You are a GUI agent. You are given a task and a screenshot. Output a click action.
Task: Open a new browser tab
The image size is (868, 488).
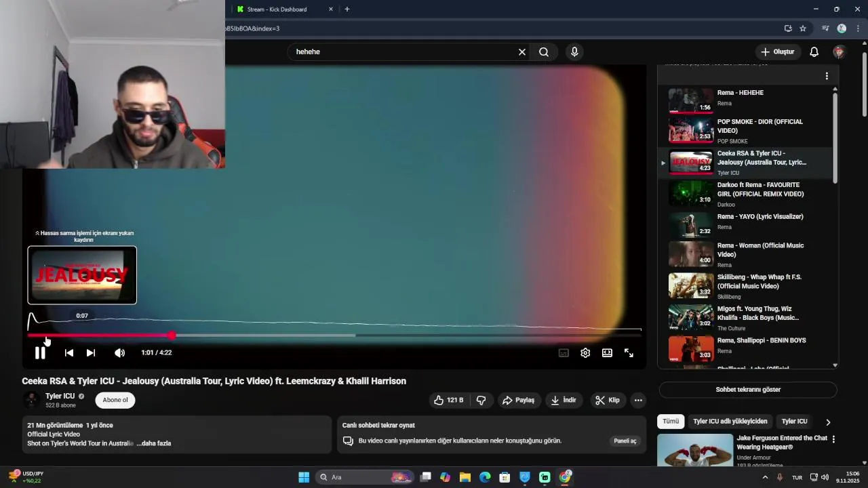[x=347, y=9]
